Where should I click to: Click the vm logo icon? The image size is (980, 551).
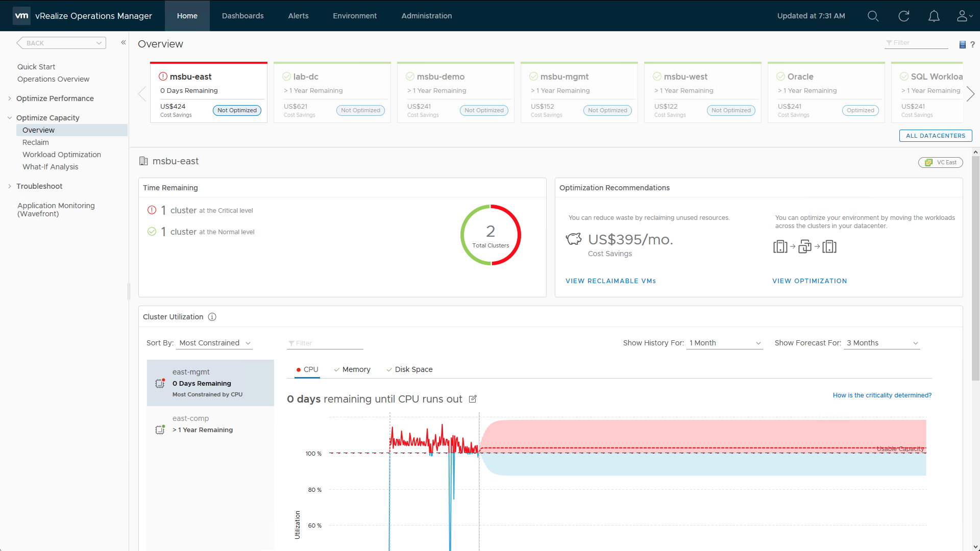coord(21,16)
